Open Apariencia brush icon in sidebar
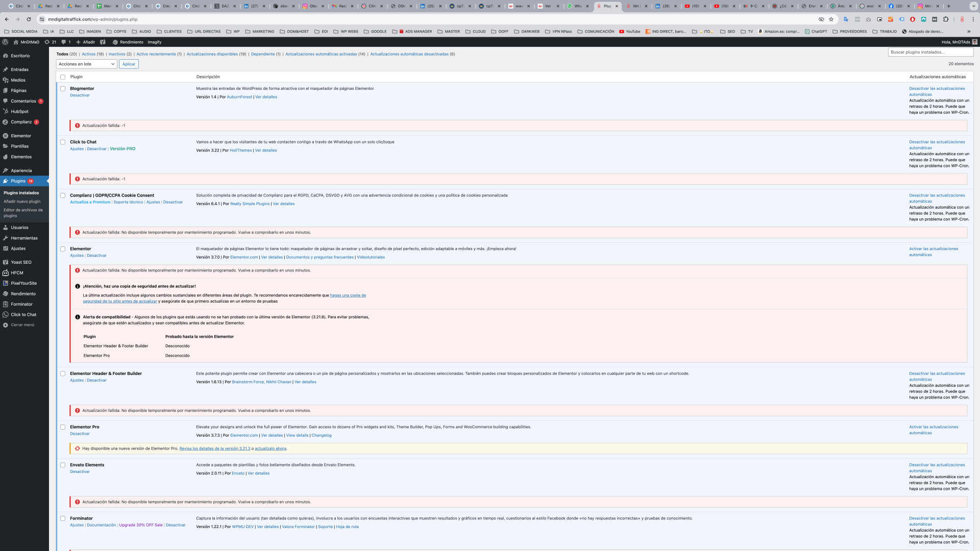 click(x=5, y=170)
